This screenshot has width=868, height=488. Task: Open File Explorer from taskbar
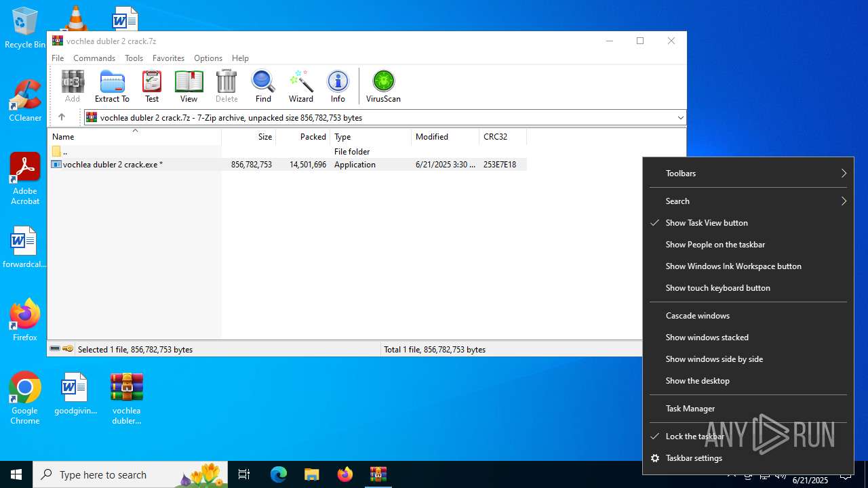pos(312,474)
